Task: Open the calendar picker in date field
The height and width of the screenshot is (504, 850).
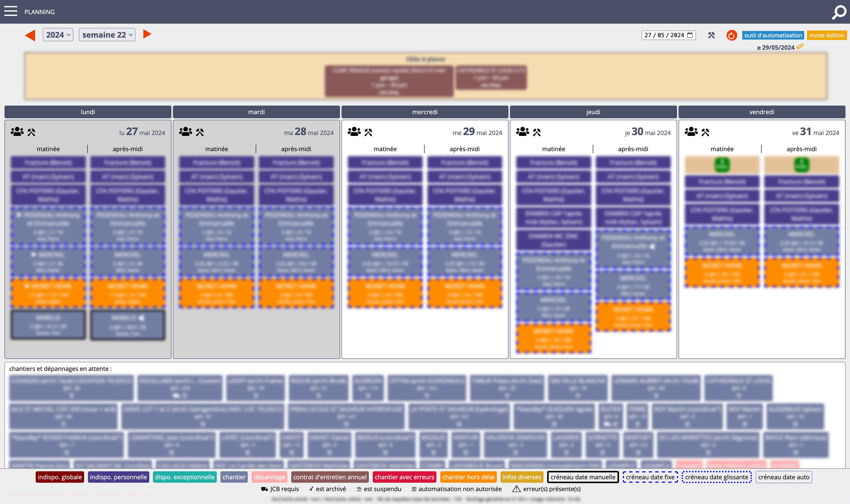Action: point(690,35)
